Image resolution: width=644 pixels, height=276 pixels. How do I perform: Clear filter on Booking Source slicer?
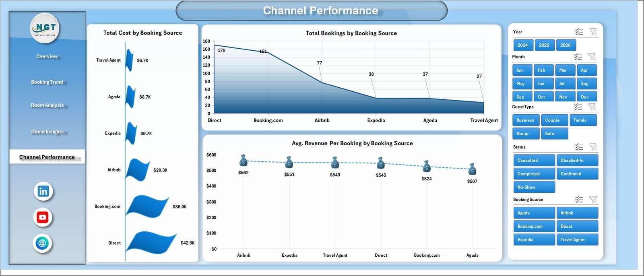pos(593,200)
